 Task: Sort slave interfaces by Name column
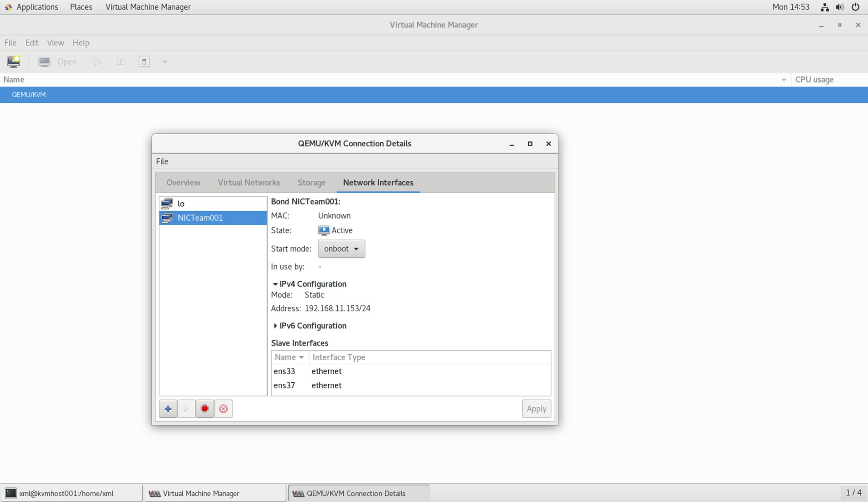tap(290, 357)
